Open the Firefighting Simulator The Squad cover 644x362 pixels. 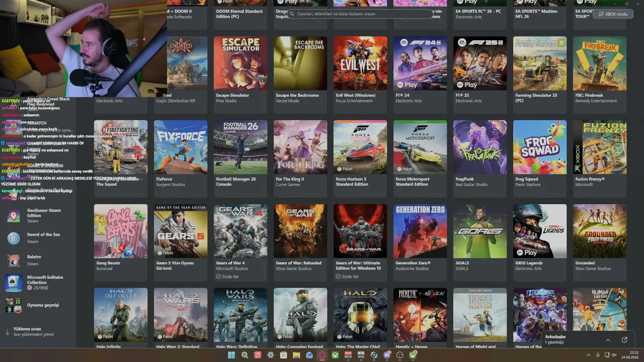pos(121,147)
